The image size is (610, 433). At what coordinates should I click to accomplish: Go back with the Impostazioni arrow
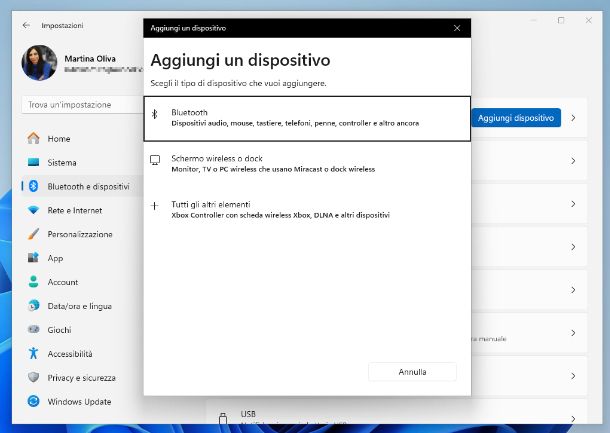click(26, 25)
